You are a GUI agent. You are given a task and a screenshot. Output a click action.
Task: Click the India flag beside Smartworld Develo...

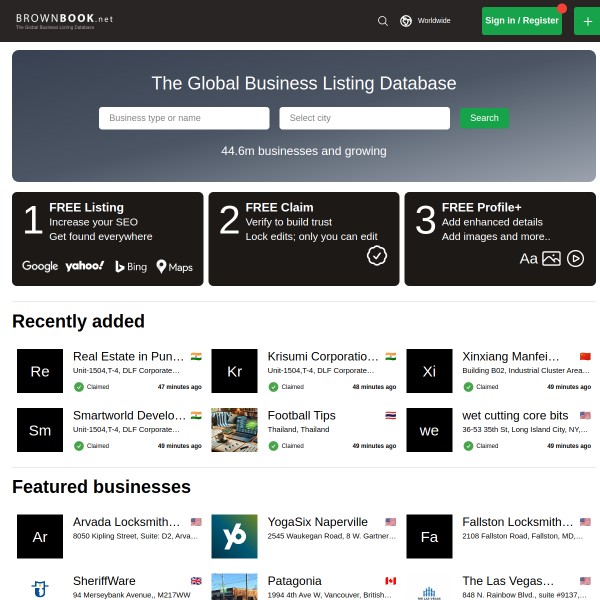pos(196,415)
